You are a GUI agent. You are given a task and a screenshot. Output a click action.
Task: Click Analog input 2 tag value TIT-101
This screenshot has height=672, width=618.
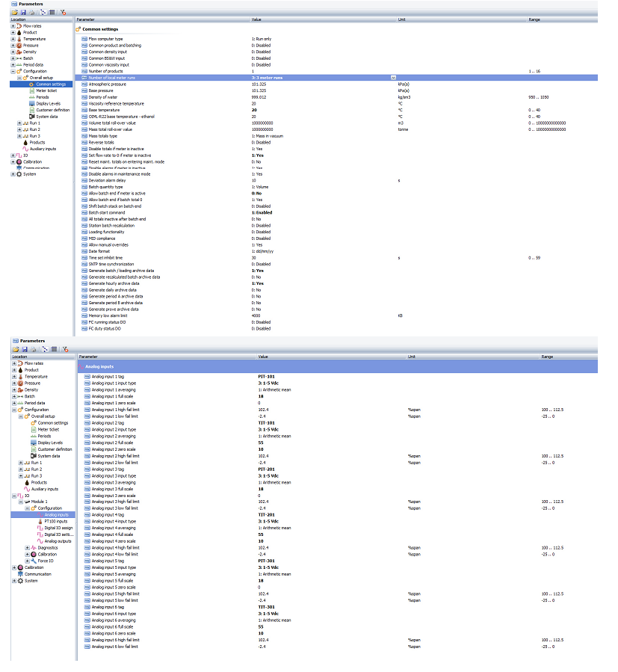tap(266, 423)
